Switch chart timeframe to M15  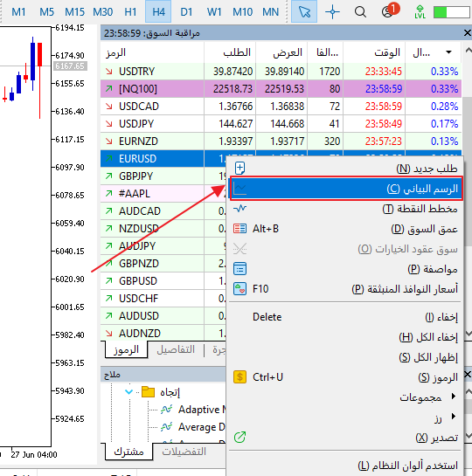point(74,12)
